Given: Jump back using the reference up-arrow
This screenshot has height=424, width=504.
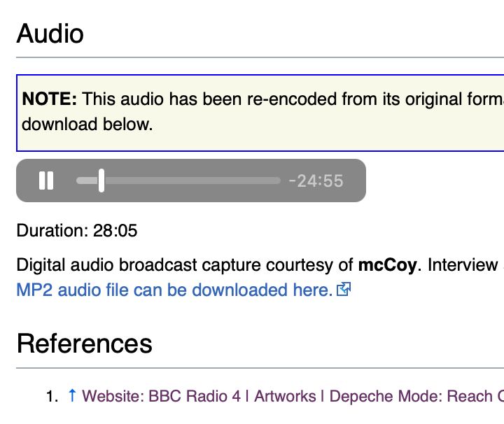Looking at the screenshot, I should pyautogui.click(x=72, y=395).
